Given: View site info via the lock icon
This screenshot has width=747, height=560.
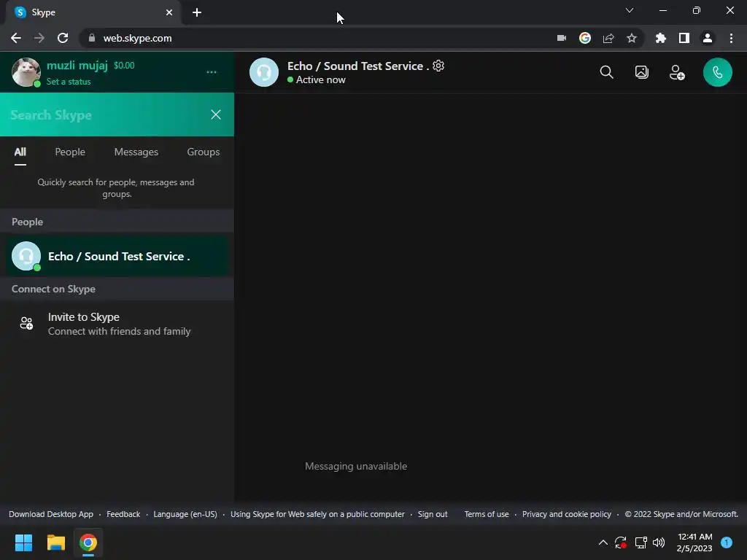Looking at the screenshot, I should [92, 38].
